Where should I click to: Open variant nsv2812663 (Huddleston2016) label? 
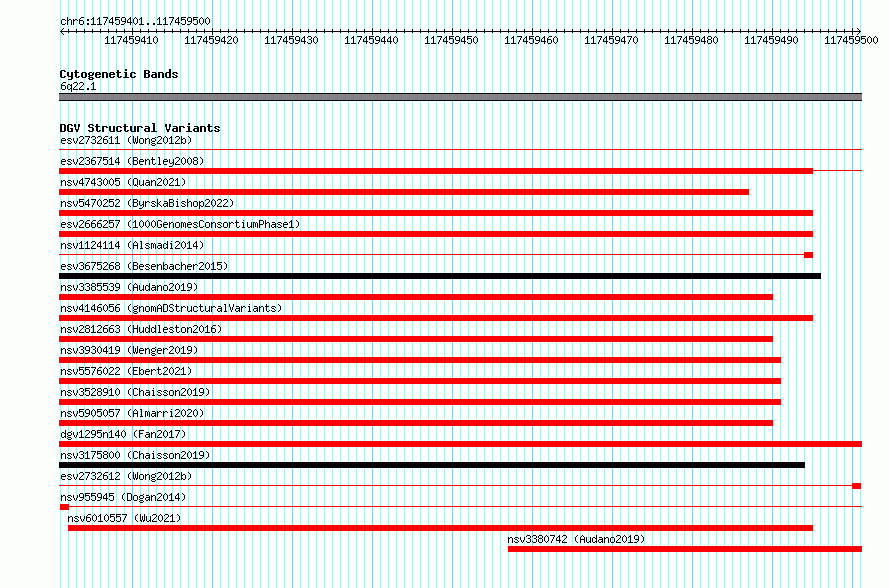click(x=141, y=329)
